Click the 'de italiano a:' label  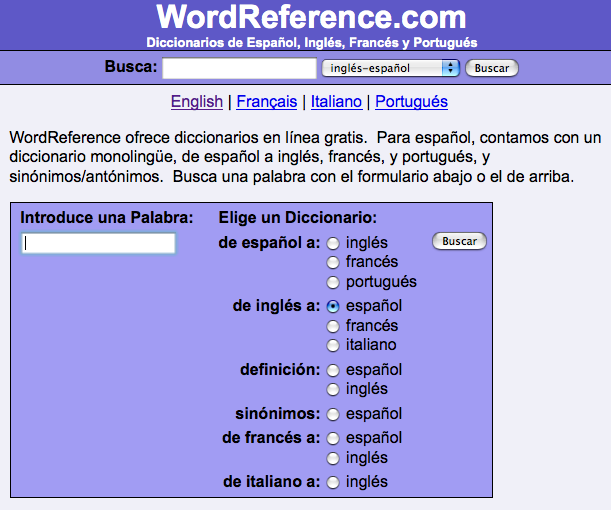(x=271, y=482)
